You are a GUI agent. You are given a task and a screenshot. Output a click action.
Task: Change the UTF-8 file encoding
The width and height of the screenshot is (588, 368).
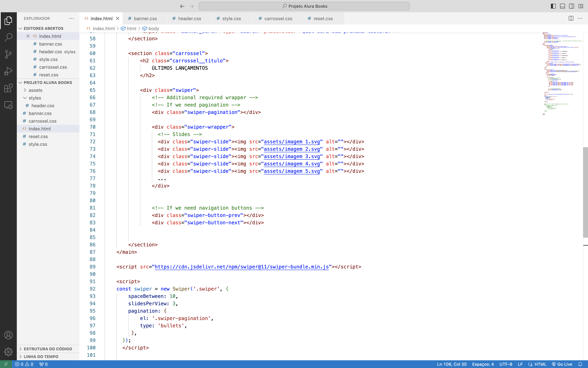[506, 364]
